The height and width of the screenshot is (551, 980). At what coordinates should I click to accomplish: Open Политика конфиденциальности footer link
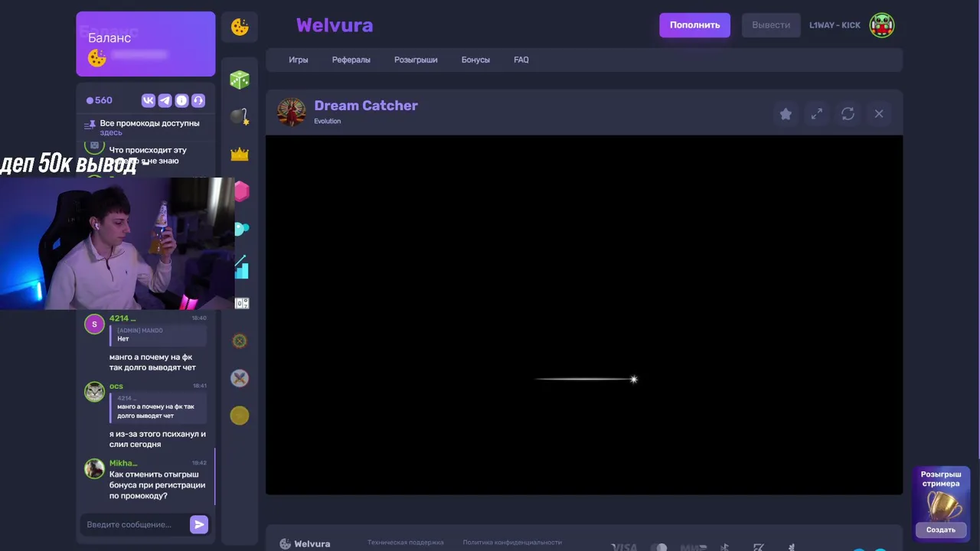click(x=512, y=543)
